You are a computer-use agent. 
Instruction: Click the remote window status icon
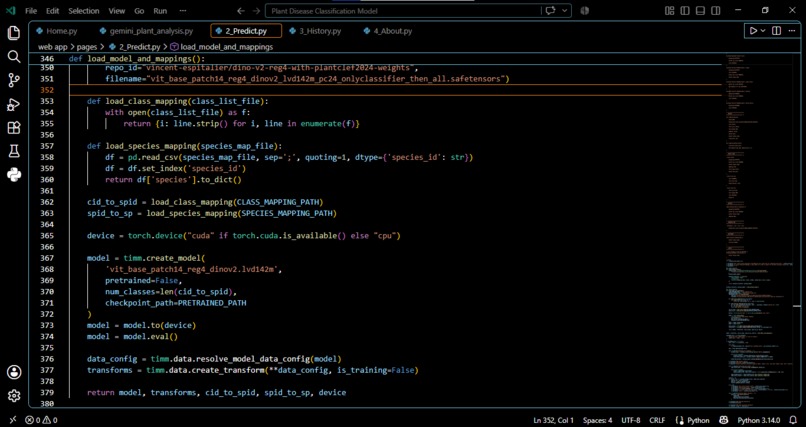coord(13,420)
